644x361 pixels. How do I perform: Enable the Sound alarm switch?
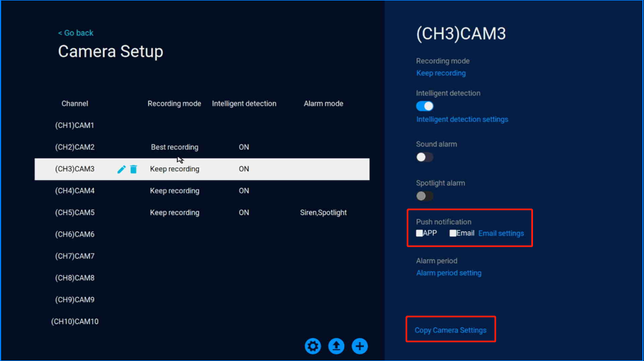coord(425,157)
